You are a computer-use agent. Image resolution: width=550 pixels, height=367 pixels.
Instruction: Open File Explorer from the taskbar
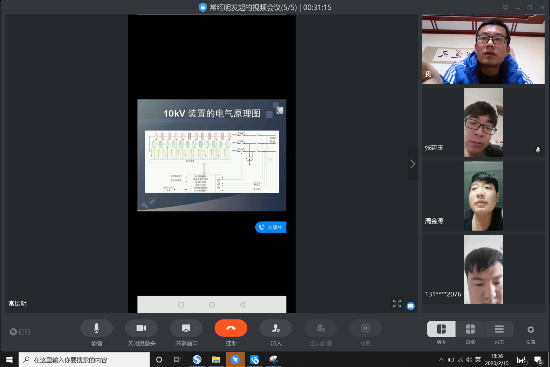(216, 360)
